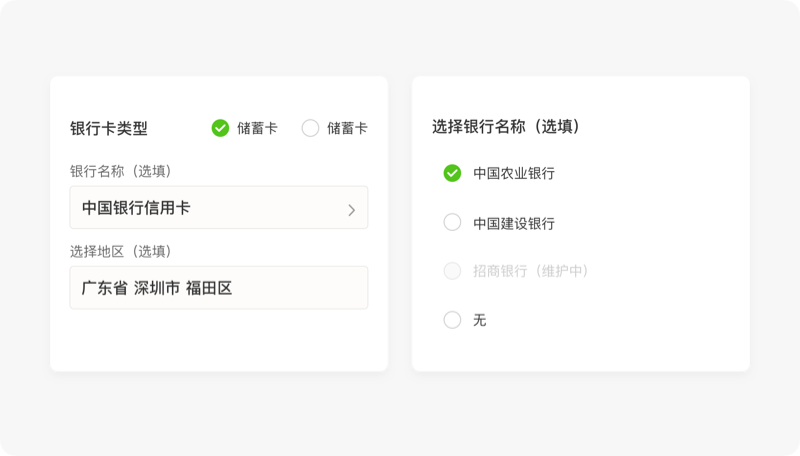The width and height of the screenshot is (800, 456).
Task: Click the disabled 招商银行 radio circle
Action: click(x=452, y=271)
